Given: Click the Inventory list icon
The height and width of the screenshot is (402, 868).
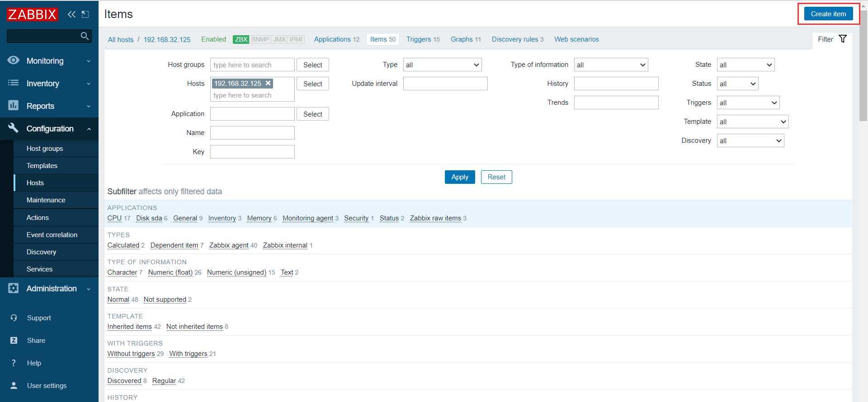Looking at the screenshot, I should (x=14, y=83).
